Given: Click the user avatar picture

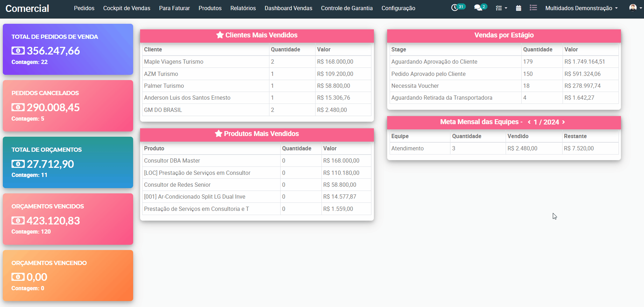Looking at the screenshot, I should click(632, 8).
